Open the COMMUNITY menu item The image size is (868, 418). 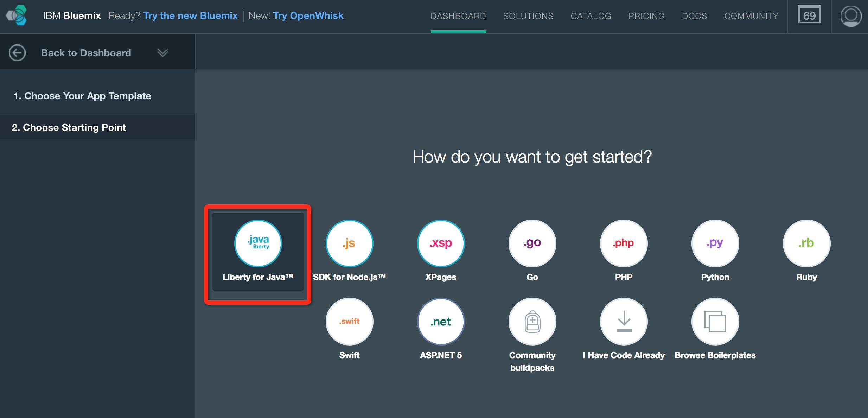tap(751, 16)
